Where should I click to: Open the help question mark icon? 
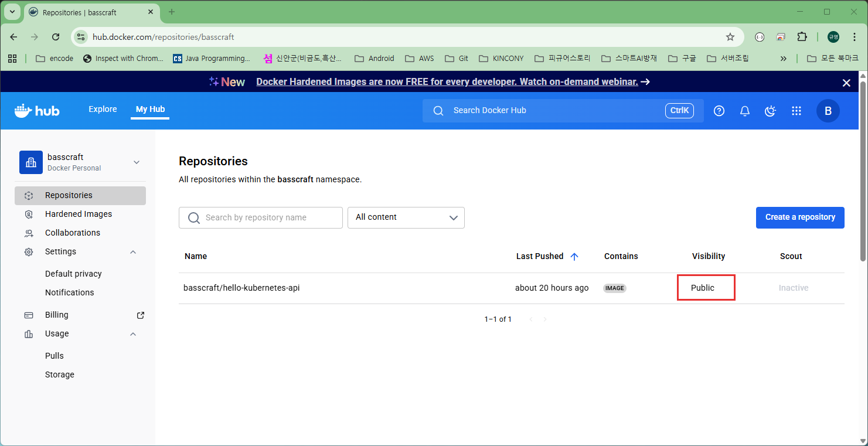tap(719, 111)
